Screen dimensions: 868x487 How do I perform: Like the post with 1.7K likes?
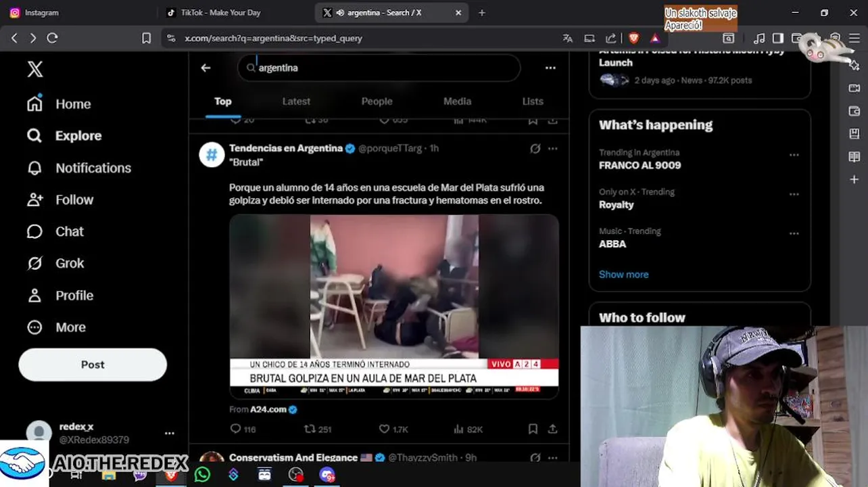pos(393,429)
